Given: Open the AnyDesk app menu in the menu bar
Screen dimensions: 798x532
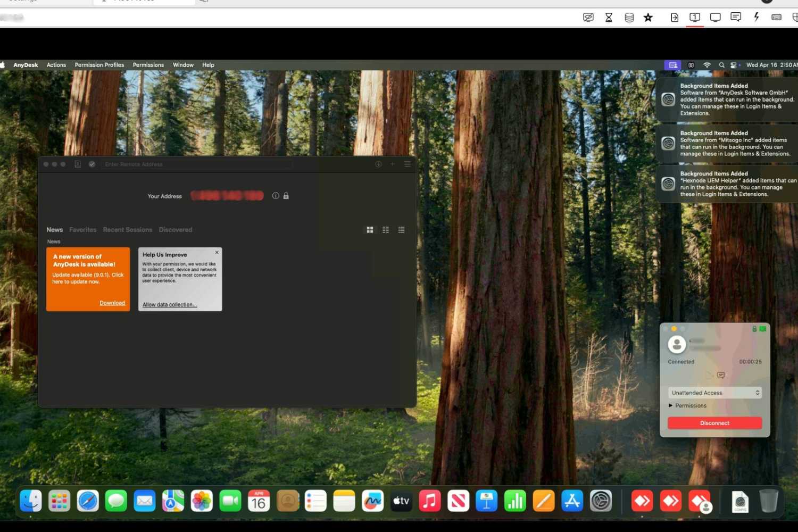Looking at the screenshot, I should [x=26, y=65].
